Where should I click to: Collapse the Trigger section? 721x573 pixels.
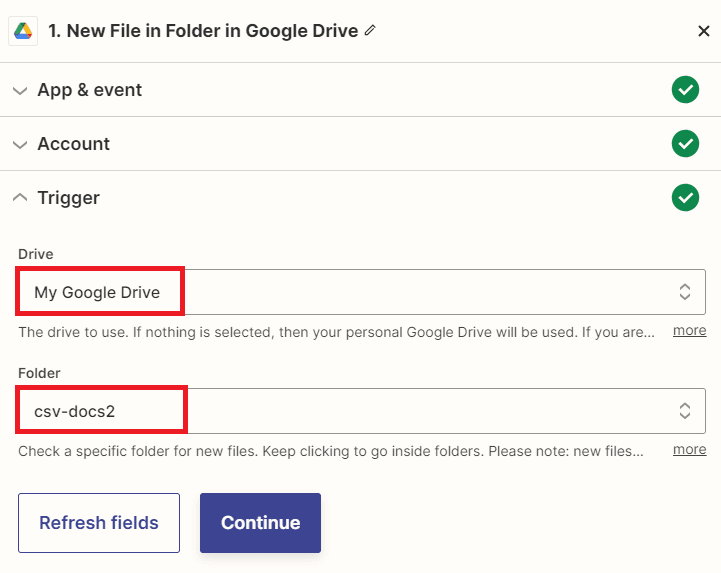pyautogui.click(x=20, y=198)
